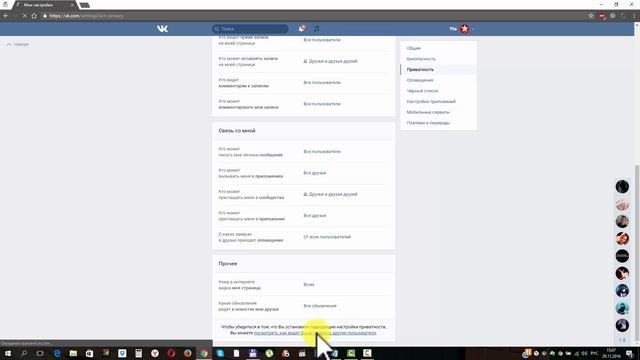Open Task View on the taskbar

click(x=40, y=353)
